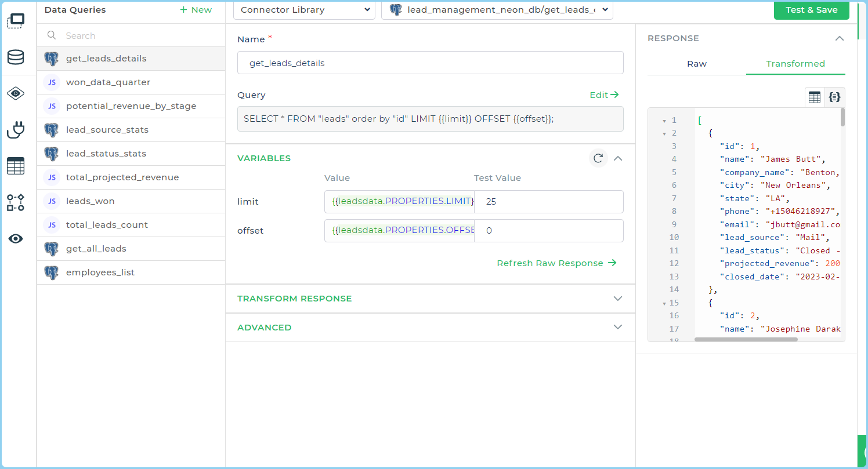
Task: Click the response horizontal scrollbar
Action: point(746,339)
